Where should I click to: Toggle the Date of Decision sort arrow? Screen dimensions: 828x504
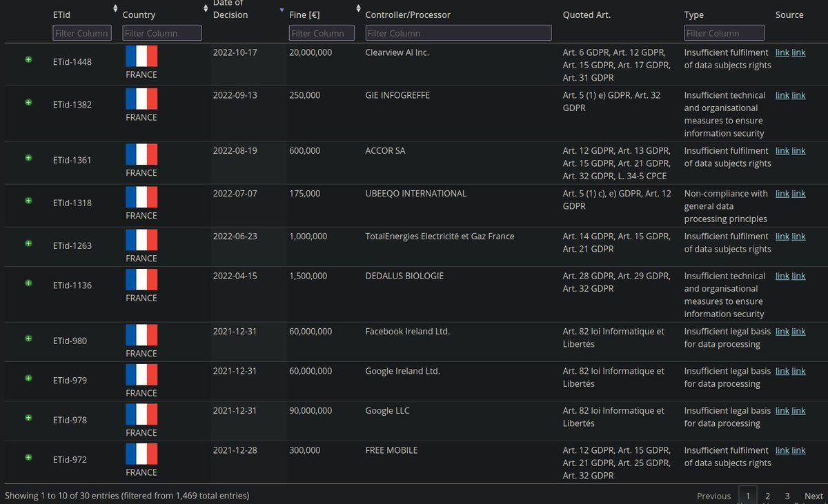[x=282, y=10]
